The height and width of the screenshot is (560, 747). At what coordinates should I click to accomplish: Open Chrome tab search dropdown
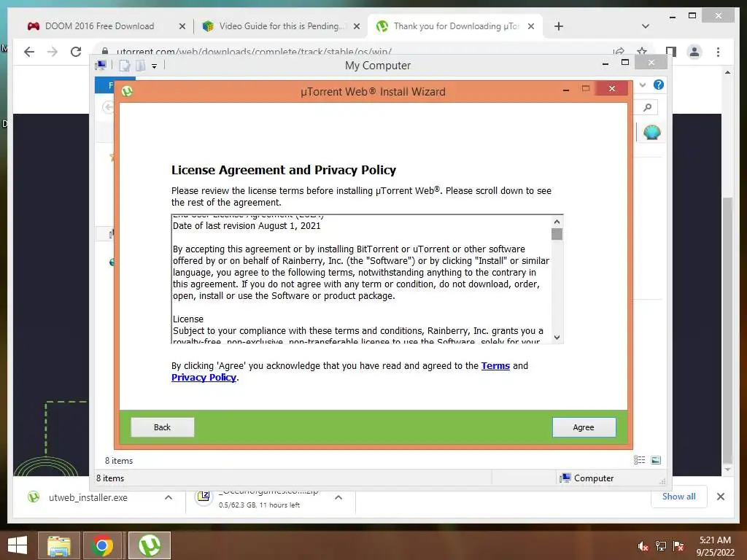point(646,27)
